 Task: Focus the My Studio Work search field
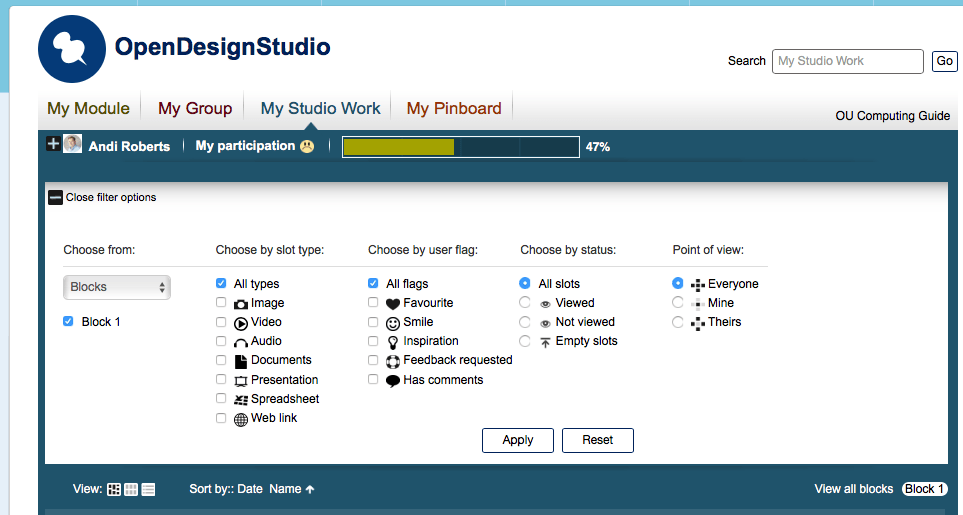pyautogui.click(x=848, y=61)
